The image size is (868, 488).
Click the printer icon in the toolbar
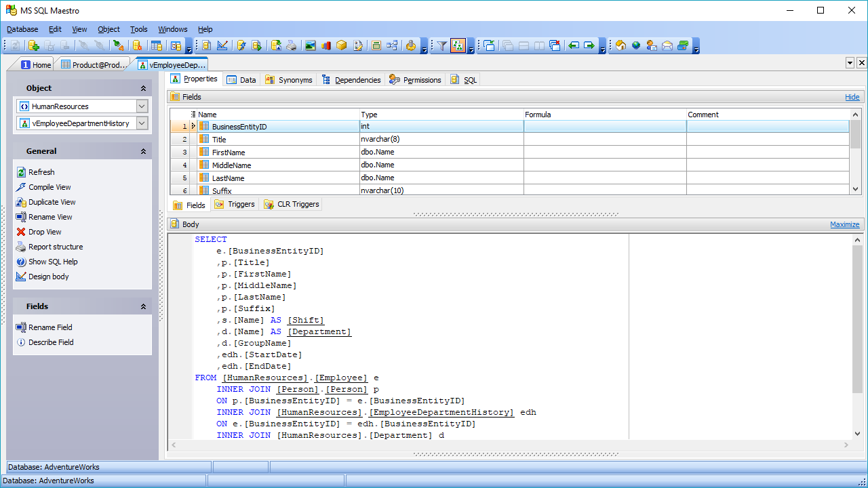(291, 45)
